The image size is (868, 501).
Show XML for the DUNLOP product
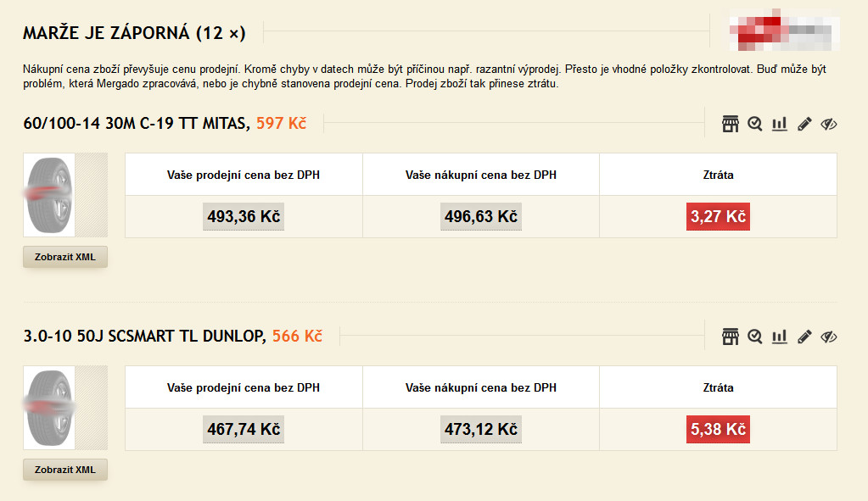click(x=65, y=470)
